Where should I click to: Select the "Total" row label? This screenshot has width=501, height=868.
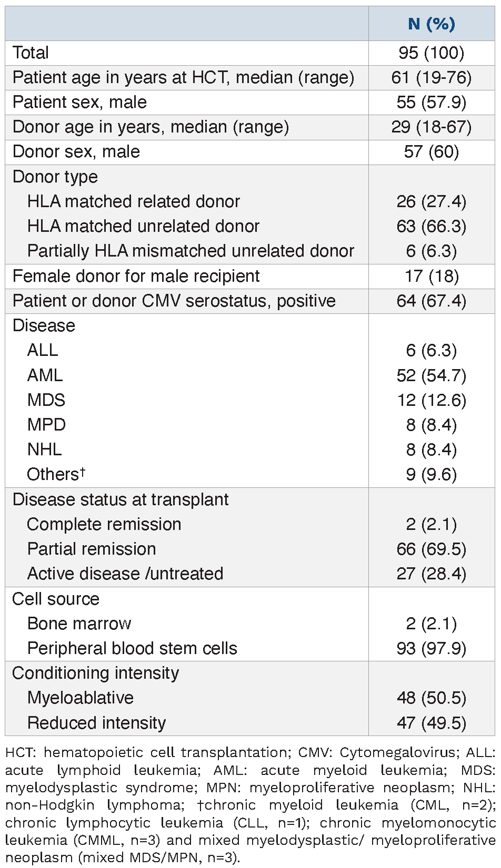click(31, 53)
